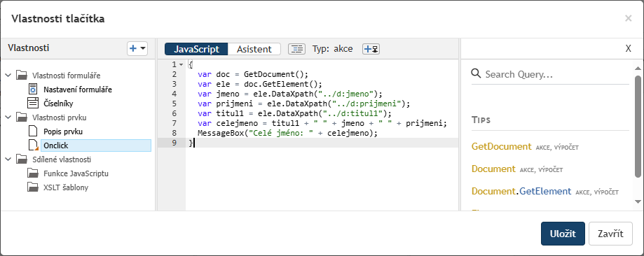This screenshot has width=644, height=256.
Task: Select Nastavení formuláře in the tree
Action: coord(78,90)
